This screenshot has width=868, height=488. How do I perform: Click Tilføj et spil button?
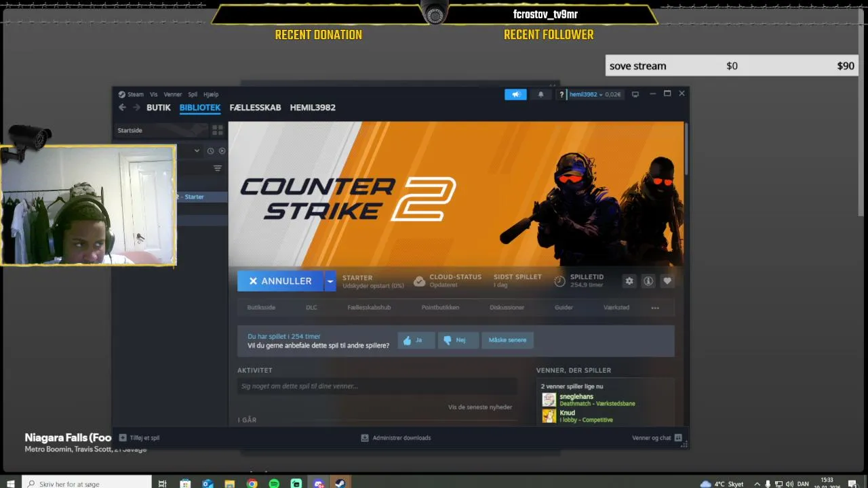(x=140, y=438)
